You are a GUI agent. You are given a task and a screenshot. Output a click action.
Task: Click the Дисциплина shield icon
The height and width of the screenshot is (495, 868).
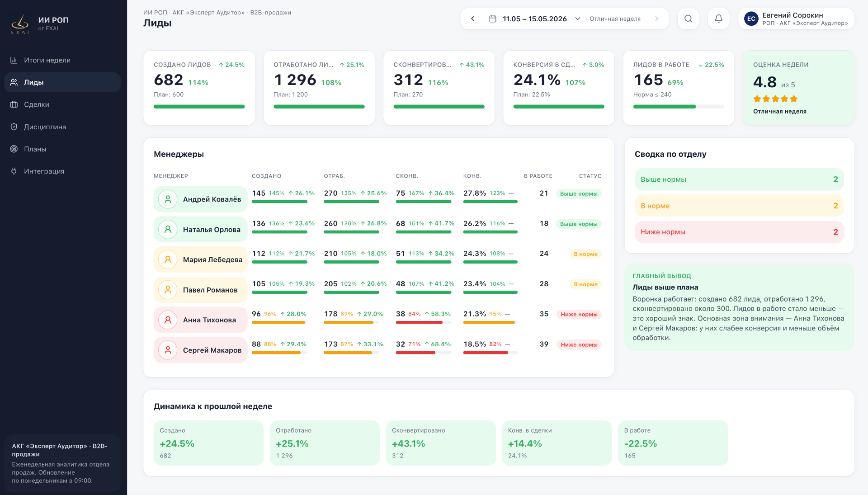(14, 127)
